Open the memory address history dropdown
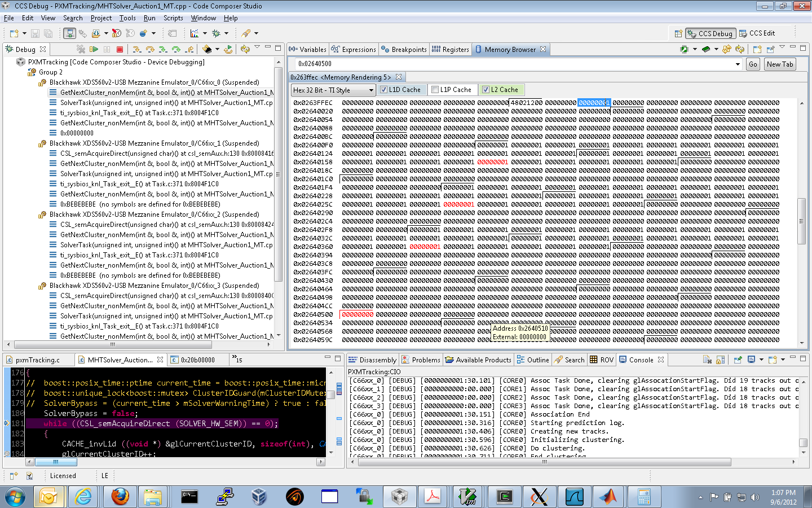This screenshot has height=508, width=812. (x=739, y=64)
